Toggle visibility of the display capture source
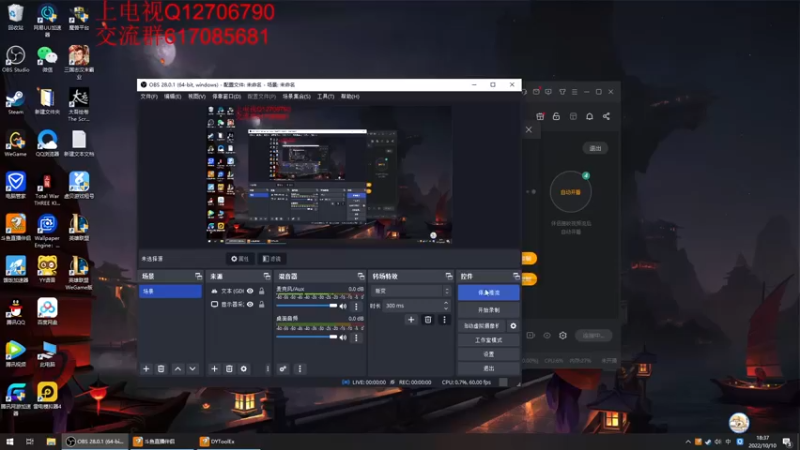 (250, 304)
